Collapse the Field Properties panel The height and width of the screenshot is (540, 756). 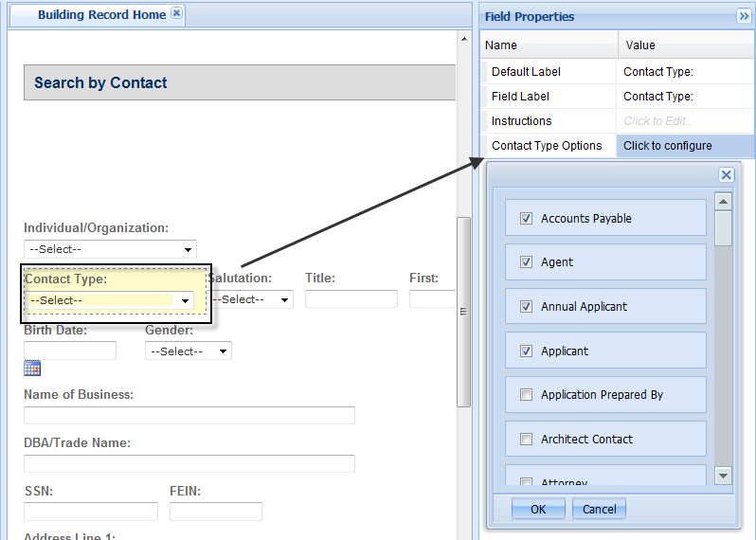744,16
